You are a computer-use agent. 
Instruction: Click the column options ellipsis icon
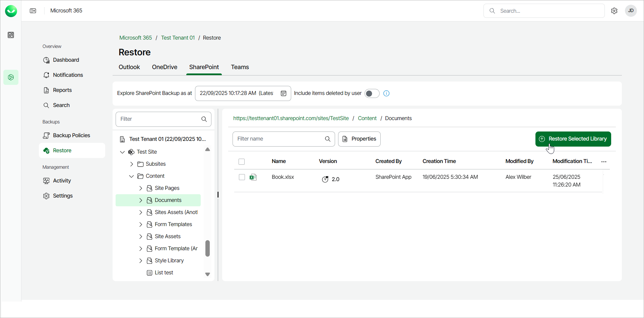[604, 162]
